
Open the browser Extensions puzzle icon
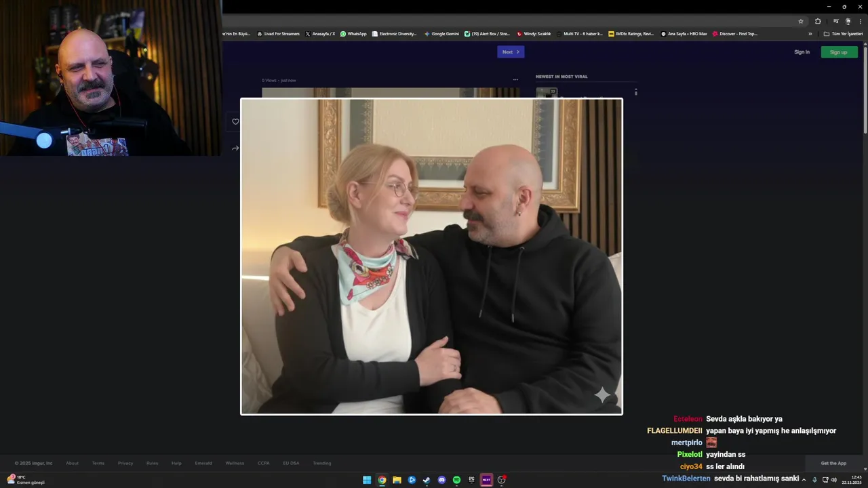click(x=818, y=22)
